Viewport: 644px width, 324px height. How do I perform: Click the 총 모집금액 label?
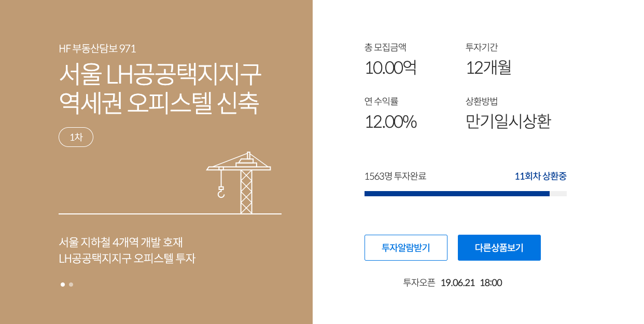click(x=385, y=47)
